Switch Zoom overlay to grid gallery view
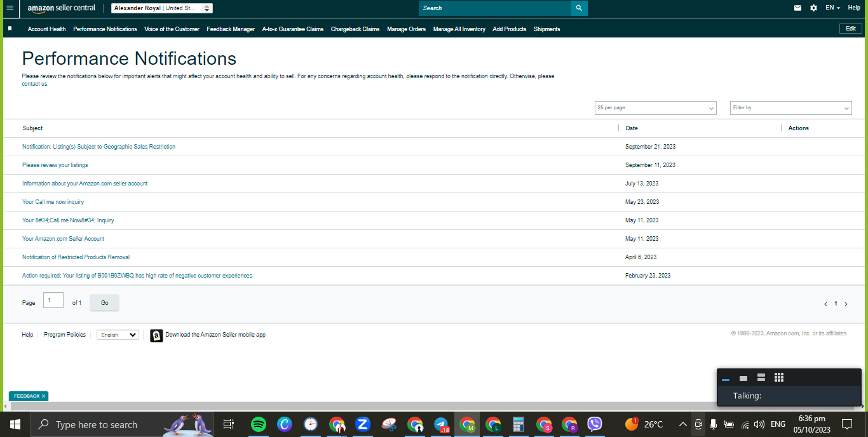Screen dimensions: 868x437 tap(779, 378)
